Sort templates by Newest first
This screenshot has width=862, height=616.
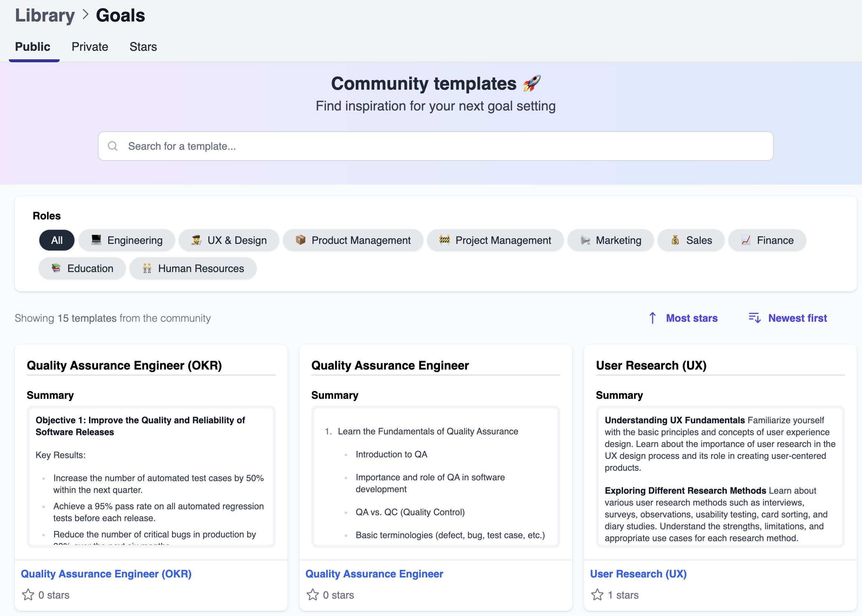797,318
